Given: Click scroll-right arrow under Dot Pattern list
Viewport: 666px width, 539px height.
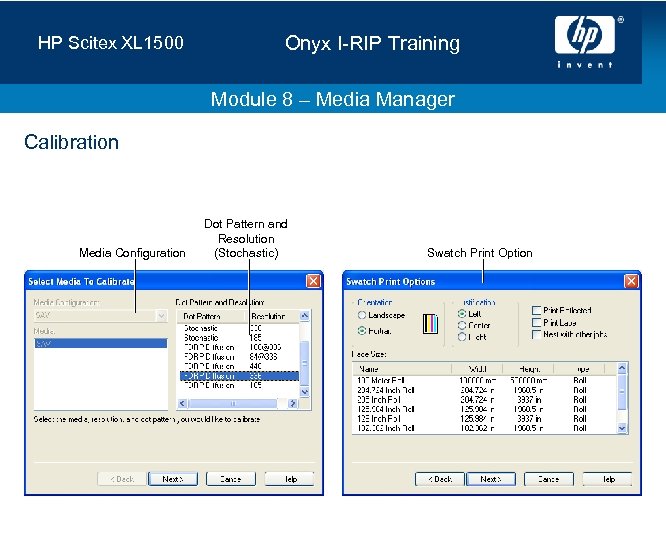Looking at the screenshot, I should pos(293,404).
